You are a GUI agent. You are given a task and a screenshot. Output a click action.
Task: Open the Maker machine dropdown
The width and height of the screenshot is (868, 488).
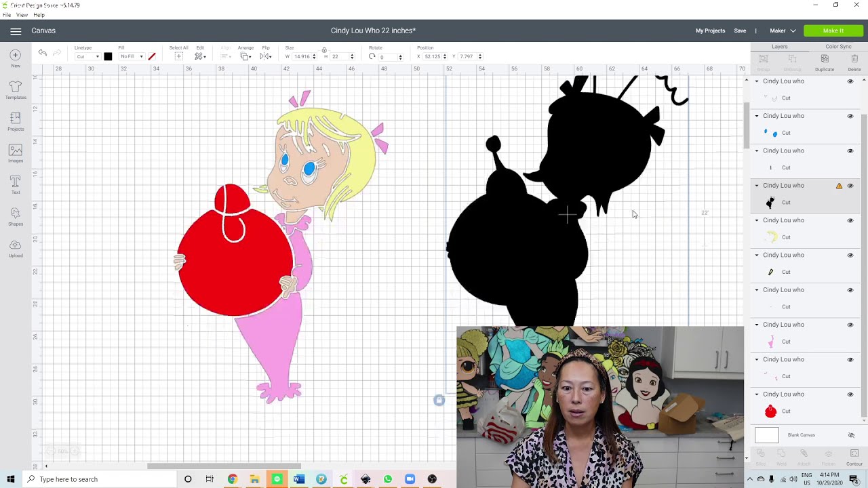[x=783, y=30]
